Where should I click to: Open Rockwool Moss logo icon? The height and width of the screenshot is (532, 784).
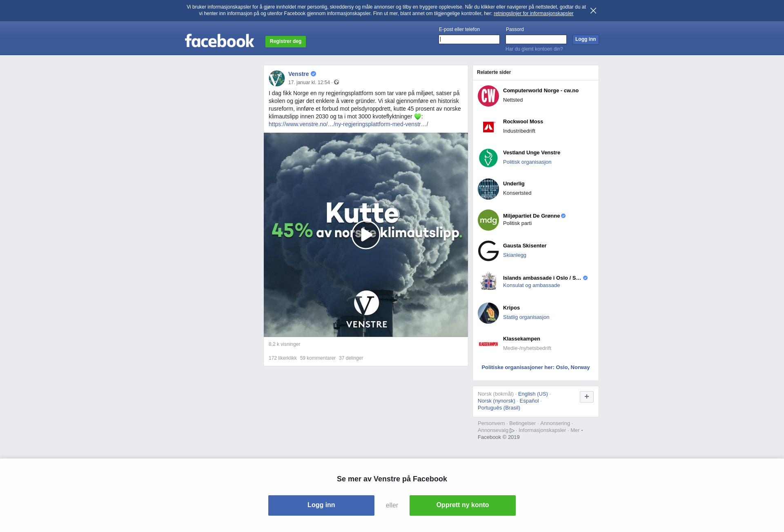488,127
